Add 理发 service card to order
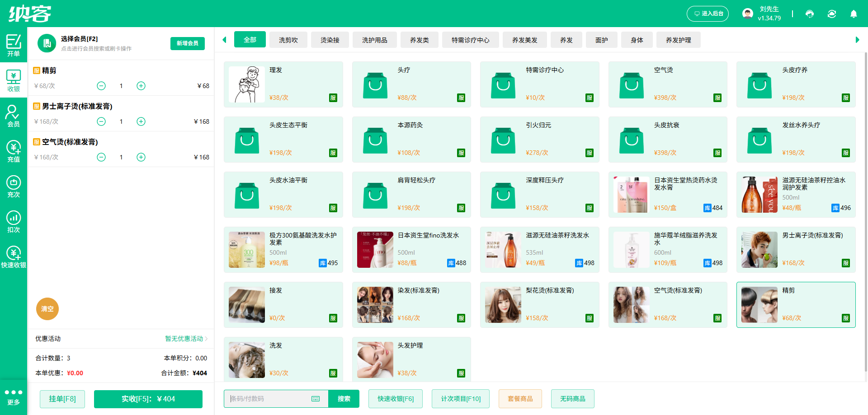The height and width of the screenshot is (415, 868). (283, 84)
